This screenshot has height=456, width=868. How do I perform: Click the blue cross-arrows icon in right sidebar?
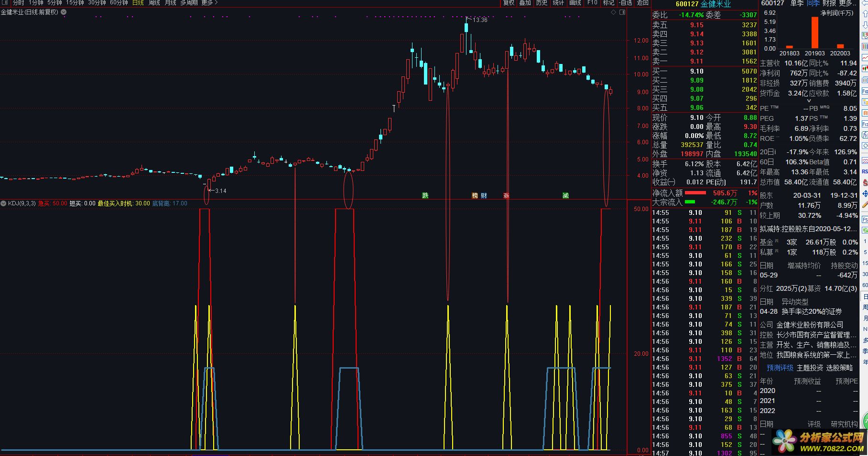[865, 194]
